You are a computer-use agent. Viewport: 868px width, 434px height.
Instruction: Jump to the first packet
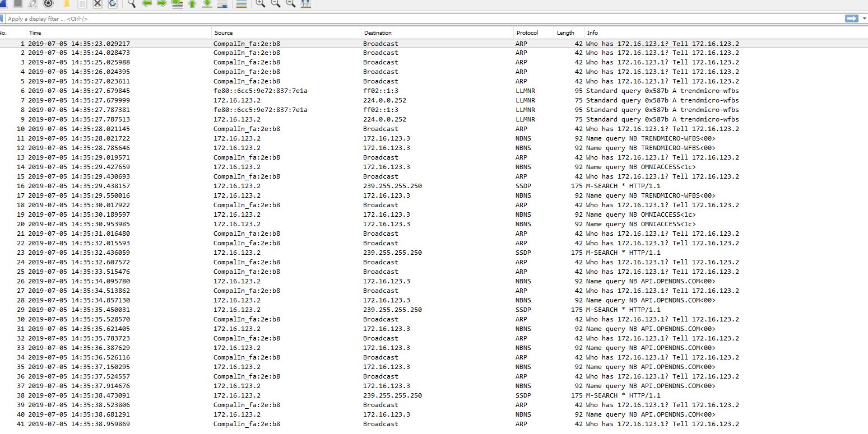(192, 3)
